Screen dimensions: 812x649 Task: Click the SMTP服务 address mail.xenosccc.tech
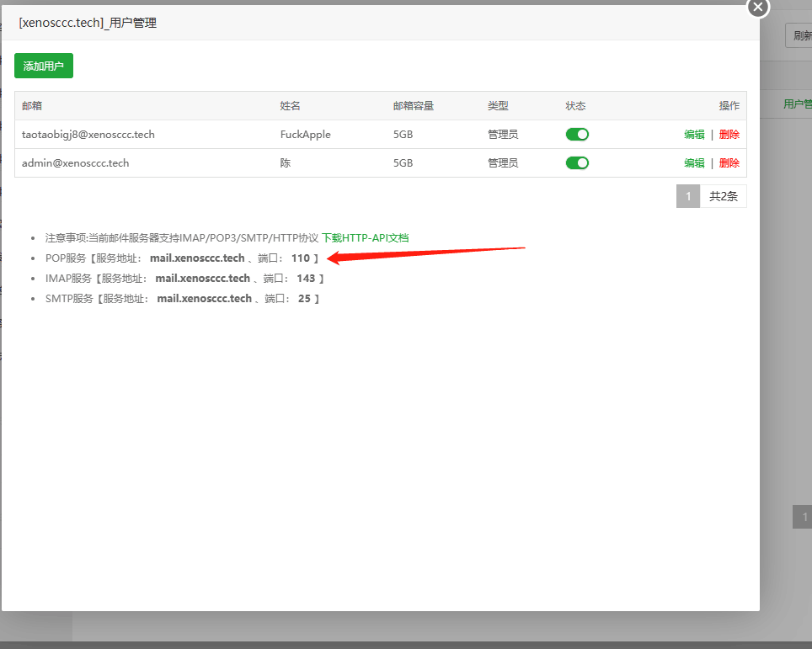pyautogui.click(x=205, y=299)
